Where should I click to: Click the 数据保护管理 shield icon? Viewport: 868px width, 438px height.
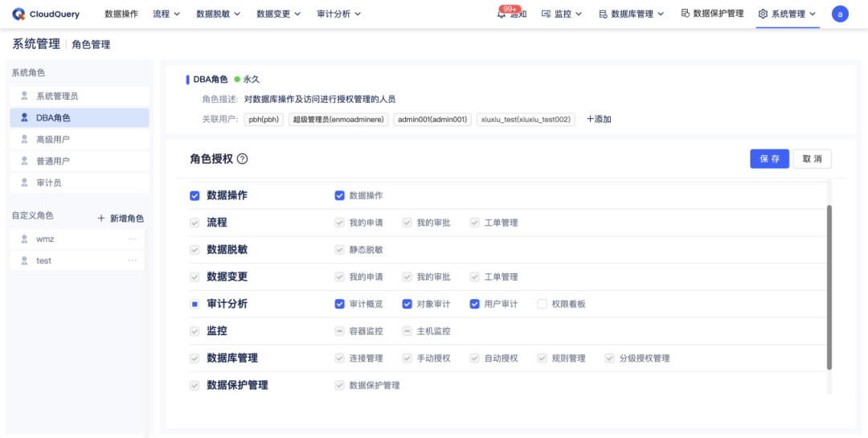click(685, 14)
